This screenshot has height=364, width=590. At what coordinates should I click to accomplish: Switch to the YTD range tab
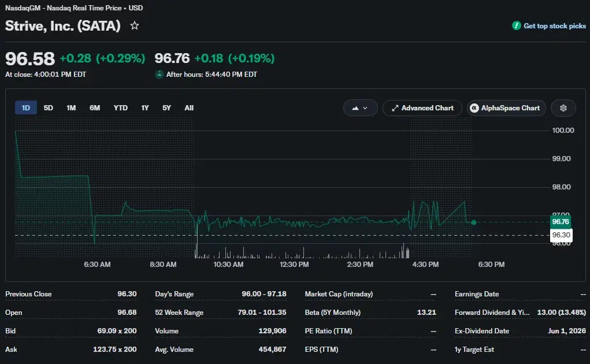coord(120,108)
